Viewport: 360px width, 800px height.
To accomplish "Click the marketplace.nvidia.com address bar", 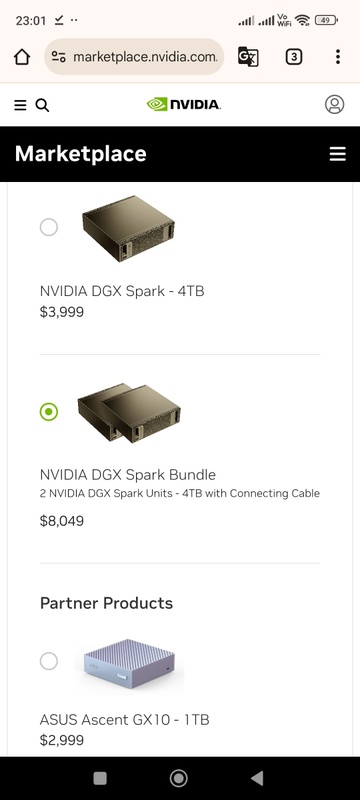I will [134, 57].
